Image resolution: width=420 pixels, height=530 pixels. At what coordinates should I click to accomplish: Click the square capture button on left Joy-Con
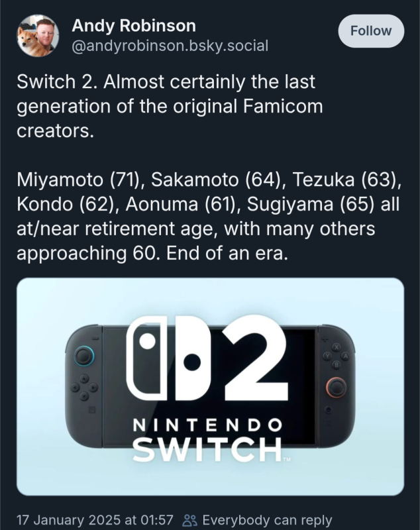[x=90, y=409]
